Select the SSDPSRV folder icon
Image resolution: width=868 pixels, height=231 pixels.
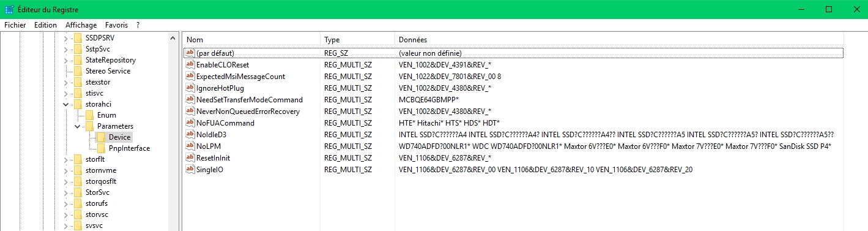coord(78,38)
